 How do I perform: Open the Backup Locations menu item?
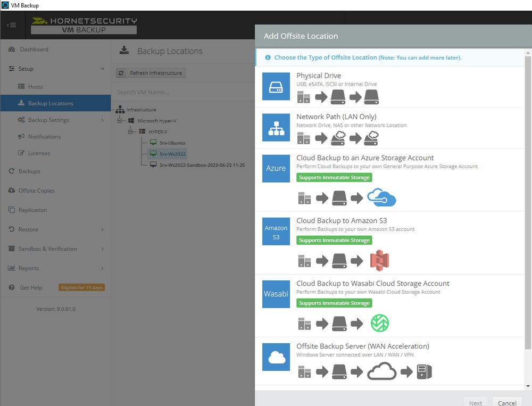pos(56,103)
